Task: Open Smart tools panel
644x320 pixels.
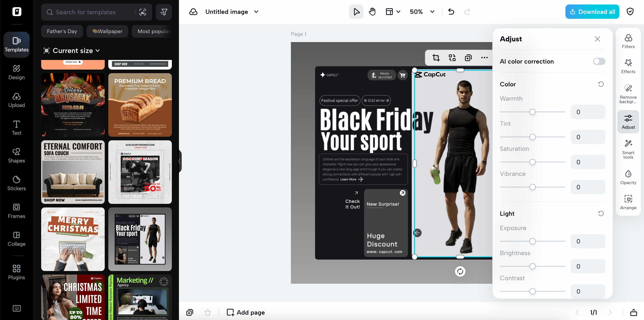Action: 628,149
